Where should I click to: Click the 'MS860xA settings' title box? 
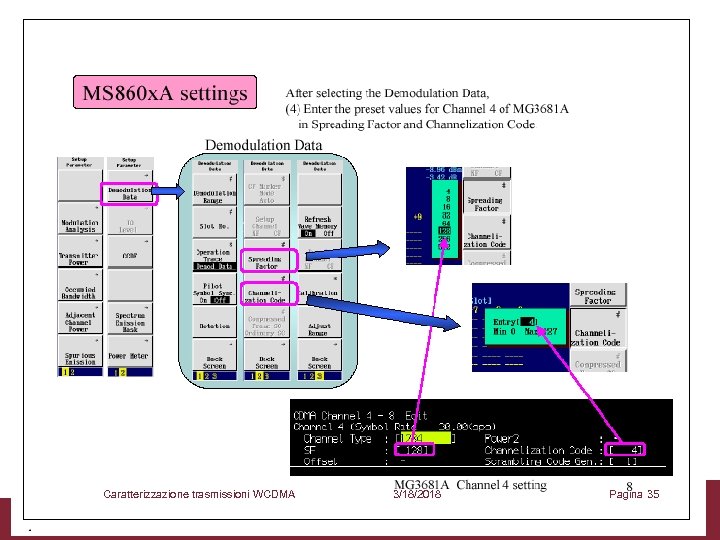[165, 92]
